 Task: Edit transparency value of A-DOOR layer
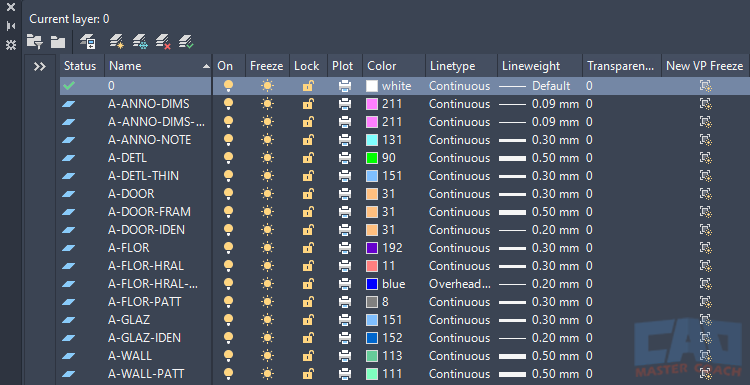tap(589, 194)
